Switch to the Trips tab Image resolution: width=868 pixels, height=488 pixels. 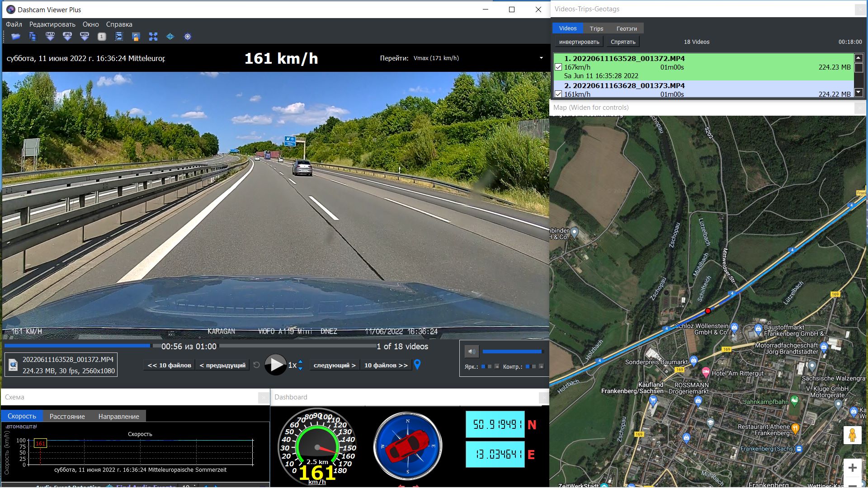pyautogui.click(x=596, y=28)
